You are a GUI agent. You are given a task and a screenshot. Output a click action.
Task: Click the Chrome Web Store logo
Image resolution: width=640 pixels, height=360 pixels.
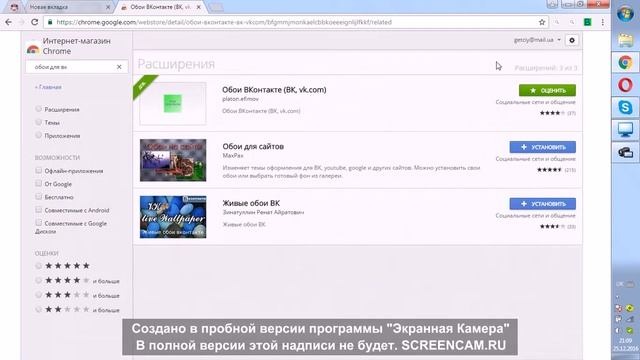click(33, 49)
